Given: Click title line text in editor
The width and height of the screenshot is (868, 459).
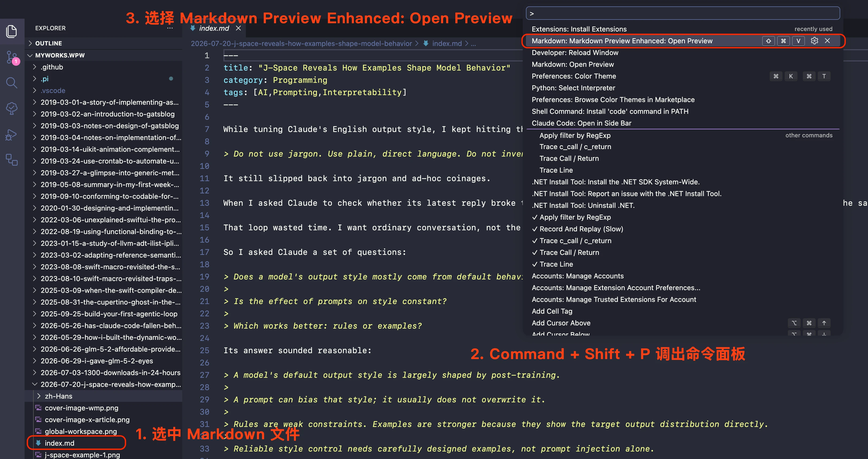Looking at the screenshot, I should click(x=367, y=68).
